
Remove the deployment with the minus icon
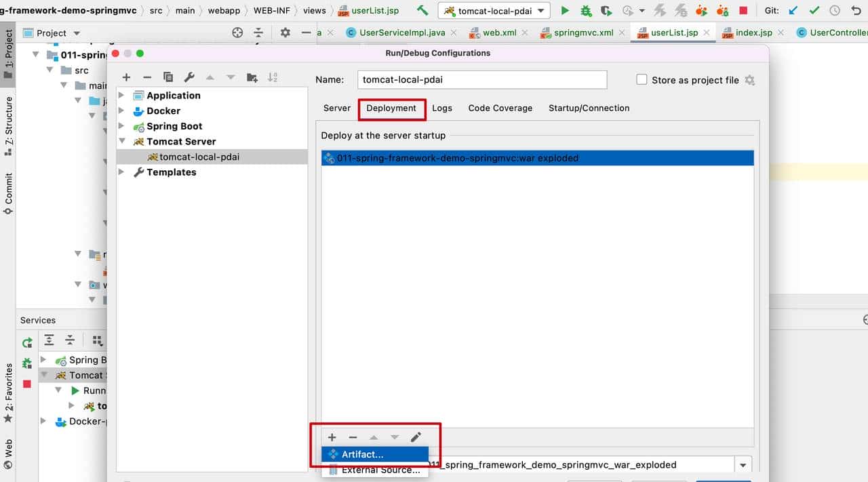click(353, 437)
